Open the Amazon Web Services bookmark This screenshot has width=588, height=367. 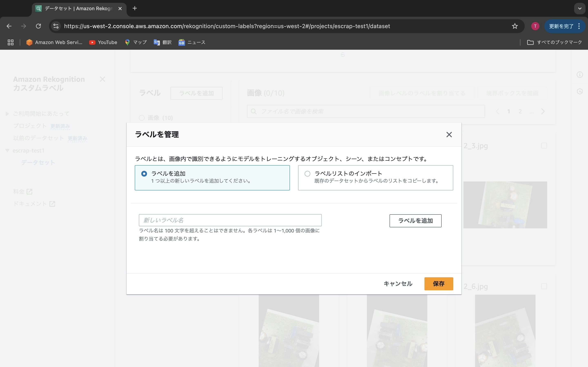(54, 42)
